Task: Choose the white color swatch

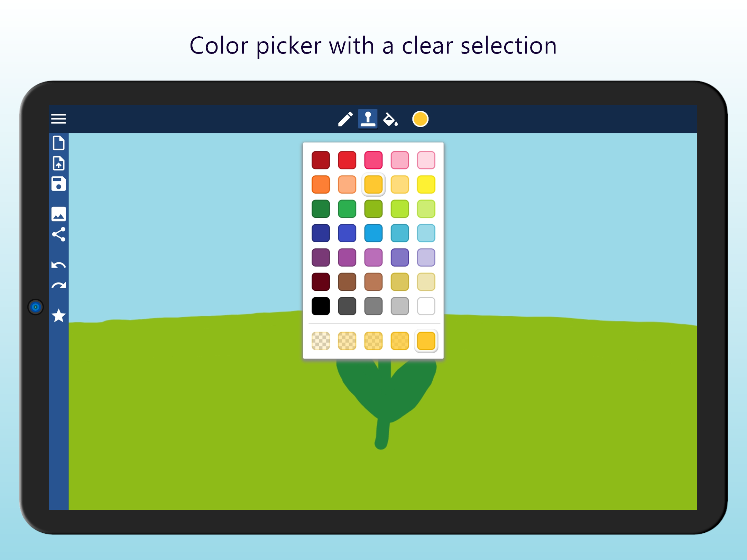Action: point(426,306)
